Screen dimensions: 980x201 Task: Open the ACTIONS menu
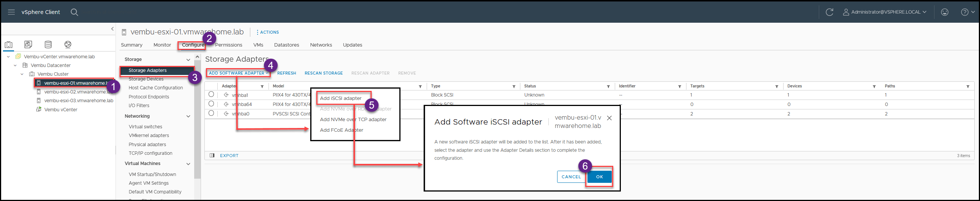click(268, 32)
